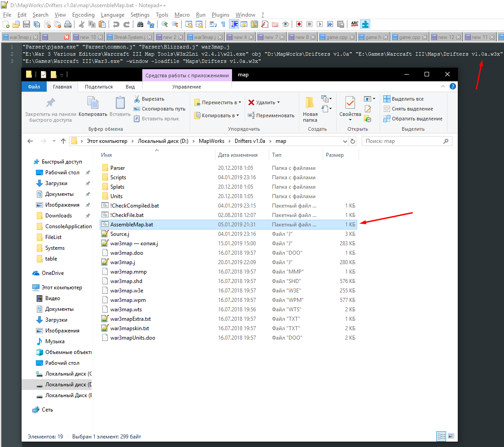The width and height of the screenshot is (504, 447).
Task: Click Выделить все in the ribbon
Action: pyautogui.click(x=403, y=99)
